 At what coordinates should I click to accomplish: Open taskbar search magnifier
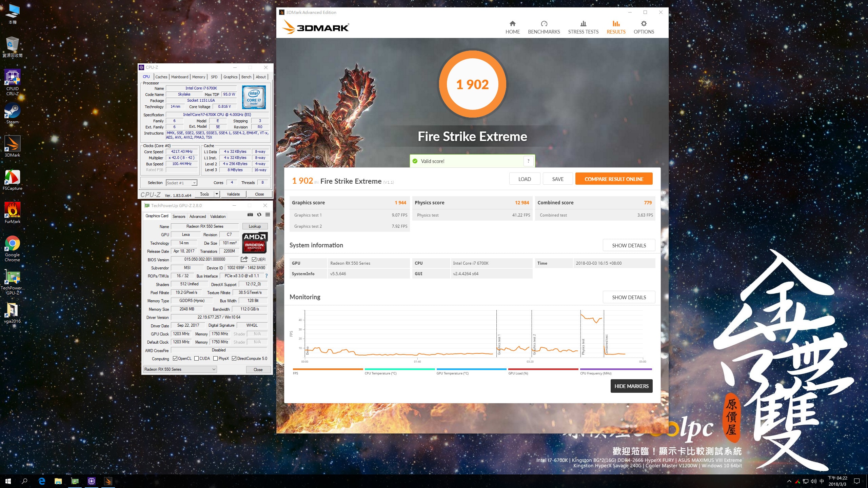coord(24,481)
